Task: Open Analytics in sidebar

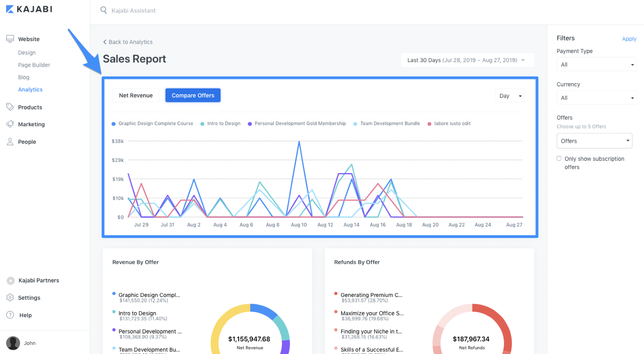Action: (x=30, y=90)
